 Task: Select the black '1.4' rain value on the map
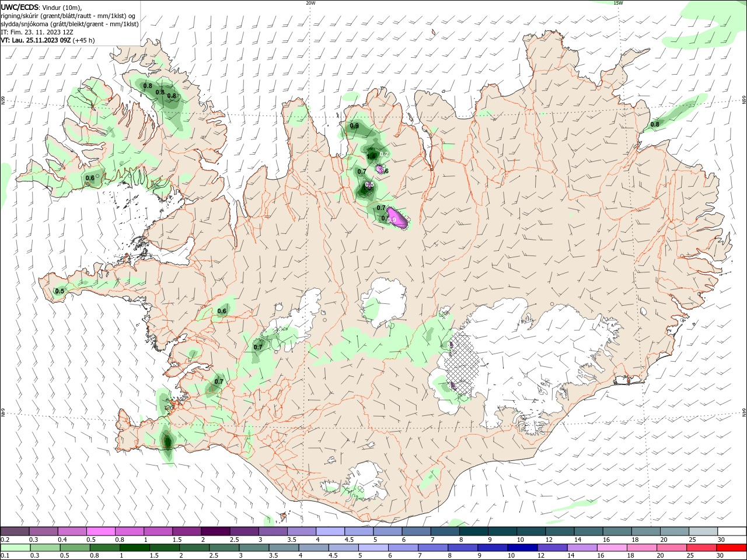click(x=371, y=156)
